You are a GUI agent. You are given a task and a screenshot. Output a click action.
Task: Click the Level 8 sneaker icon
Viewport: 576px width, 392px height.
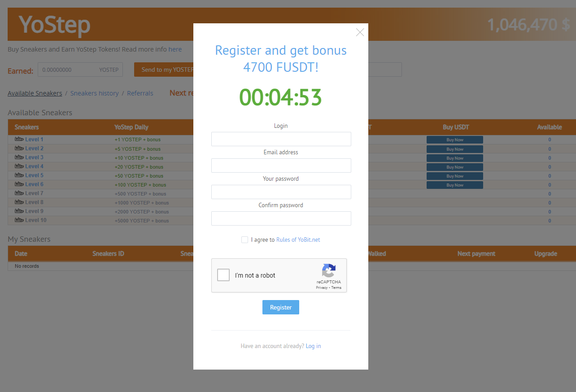tap(19, 202)
